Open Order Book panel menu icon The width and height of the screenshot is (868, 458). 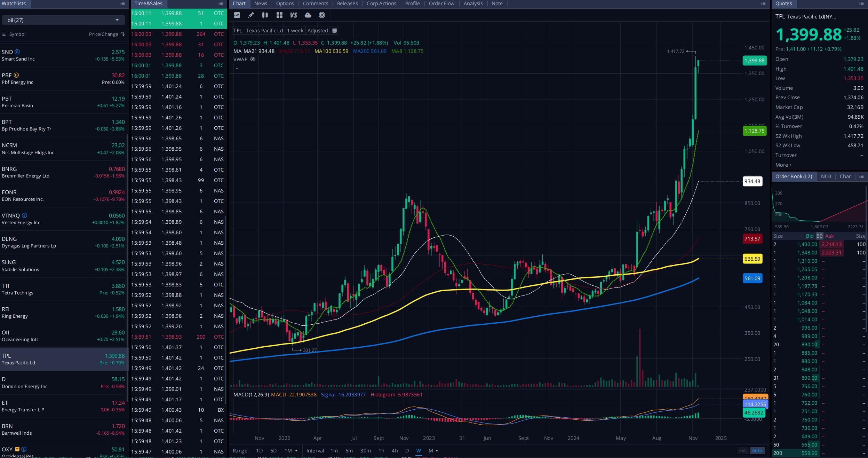click(861, 176)
